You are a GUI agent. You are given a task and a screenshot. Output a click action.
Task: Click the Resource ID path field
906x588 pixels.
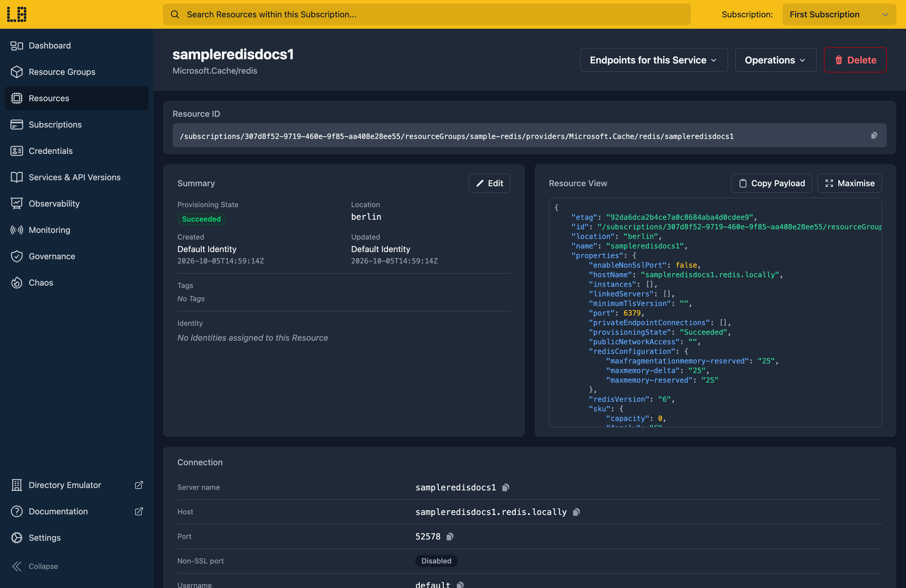click(529, 135)
